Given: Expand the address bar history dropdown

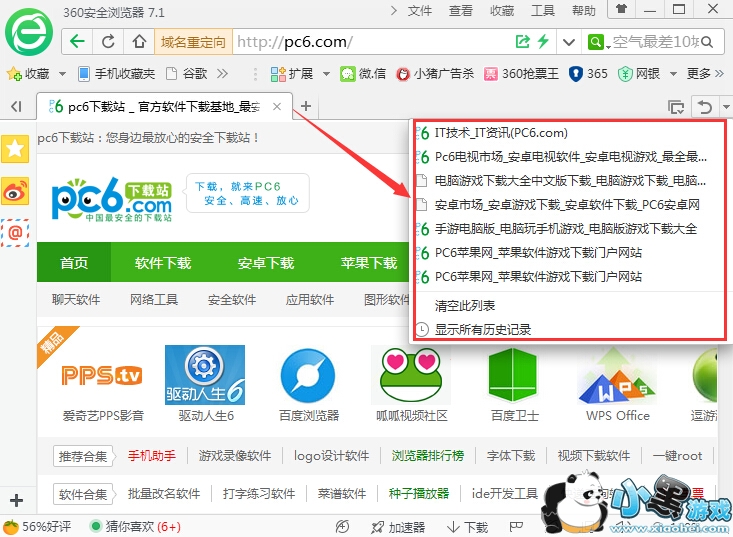Looking at the screenshot, I should (x=568, y=42).
